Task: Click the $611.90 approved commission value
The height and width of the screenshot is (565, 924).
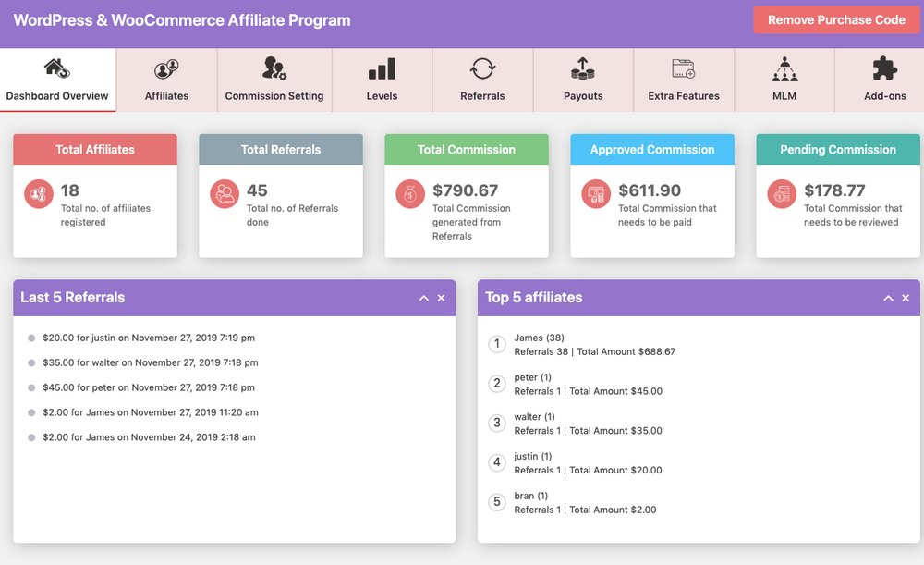Action: (650, 190)
